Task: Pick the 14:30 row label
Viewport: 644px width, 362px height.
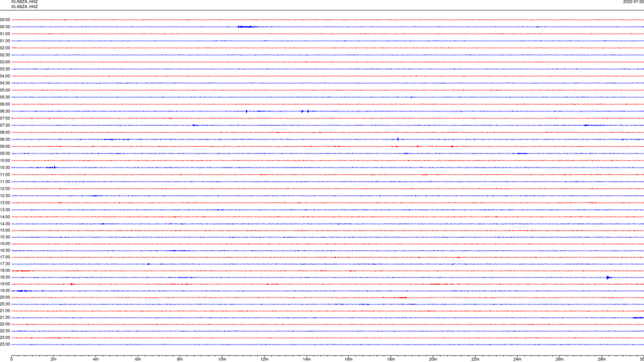Action: tap(5, 224)
